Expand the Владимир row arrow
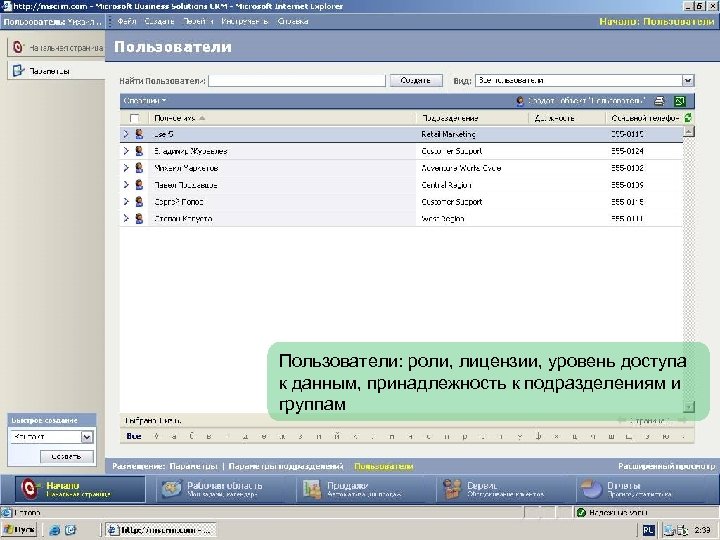The image size is (720, 540). 126,151
